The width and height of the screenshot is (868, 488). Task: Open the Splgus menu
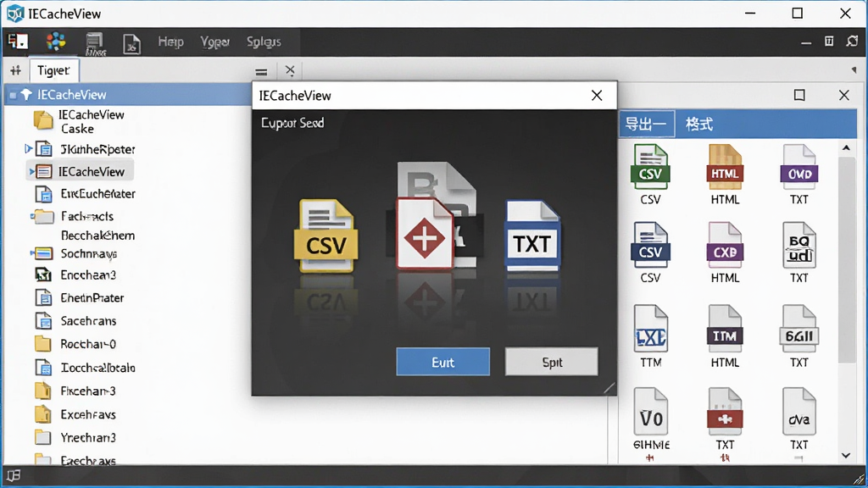point(264,42)
